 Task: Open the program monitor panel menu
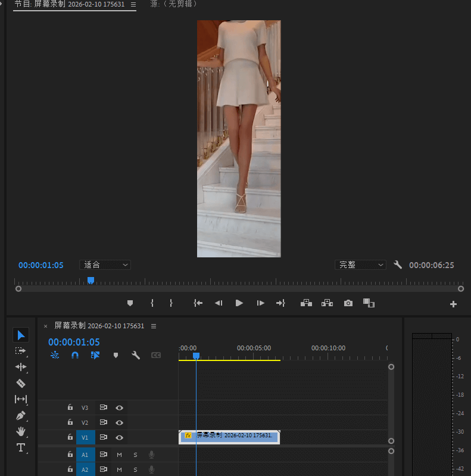tap(133, 4)
